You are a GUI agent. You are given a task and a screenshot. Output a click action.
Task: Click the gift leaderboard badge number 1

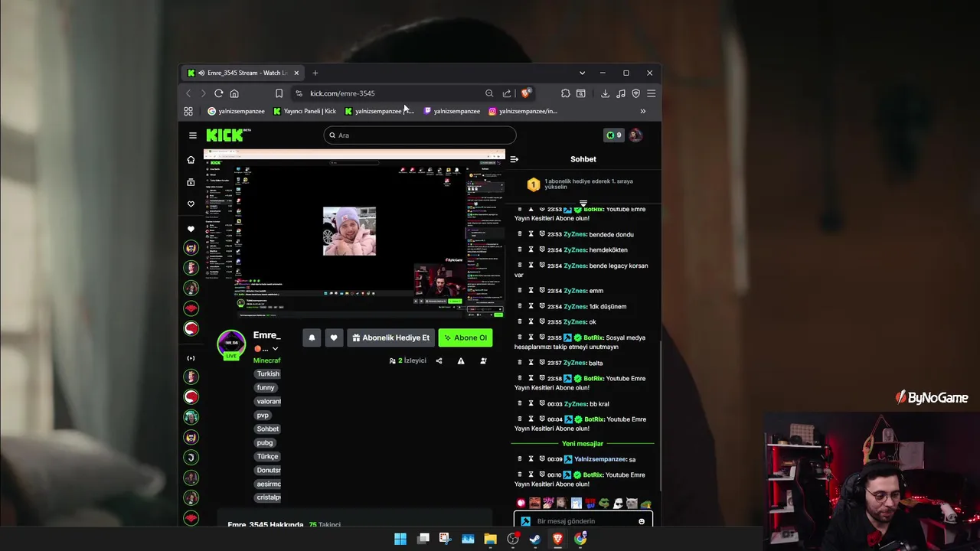(x=534, y=184)
